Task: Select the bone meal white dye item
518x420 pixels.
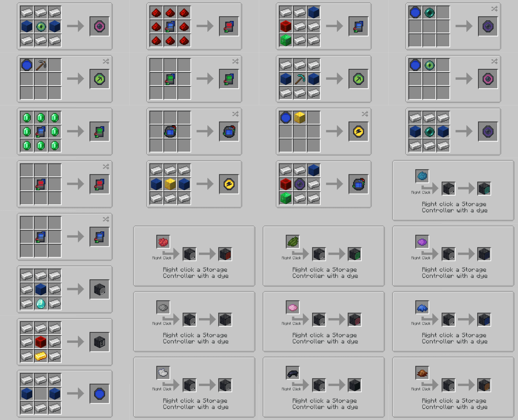Action: [x=163, y=373]
